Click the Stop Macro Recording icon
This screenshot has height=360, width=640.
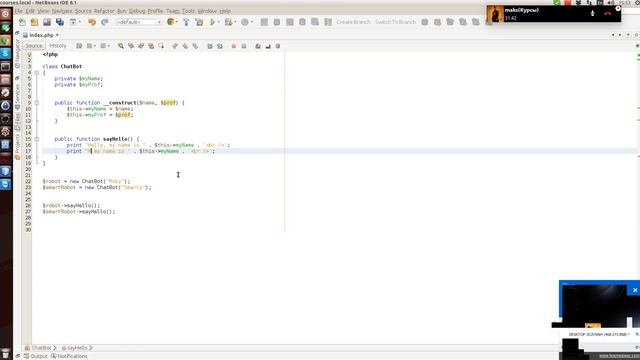click(244, 46)
